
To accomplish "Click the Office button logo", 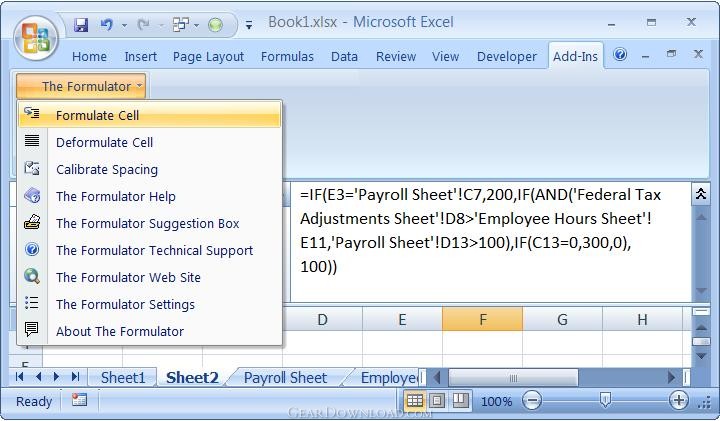I will pos(36,39).
